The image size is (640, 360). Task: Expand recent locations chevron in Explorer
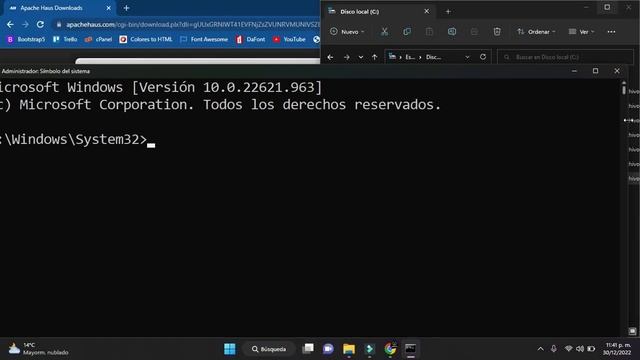pyautogui.click(x=361, y=57)
